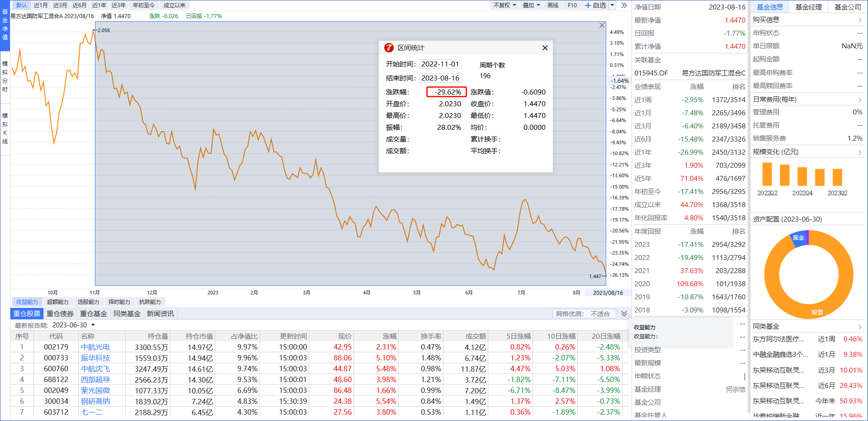
Task: Toggle the 画线 drawing tool
Action: pos(553,5)
